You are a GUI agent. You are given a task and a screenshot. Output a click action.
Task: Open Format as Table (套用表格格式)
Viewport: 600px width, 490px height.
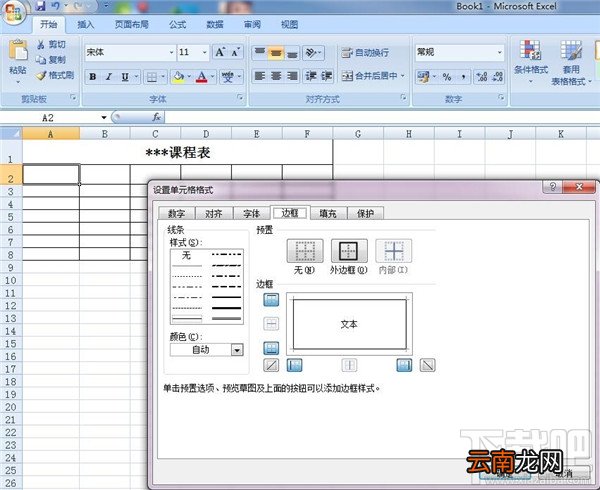pyautogui.click(x=571, y=62)
